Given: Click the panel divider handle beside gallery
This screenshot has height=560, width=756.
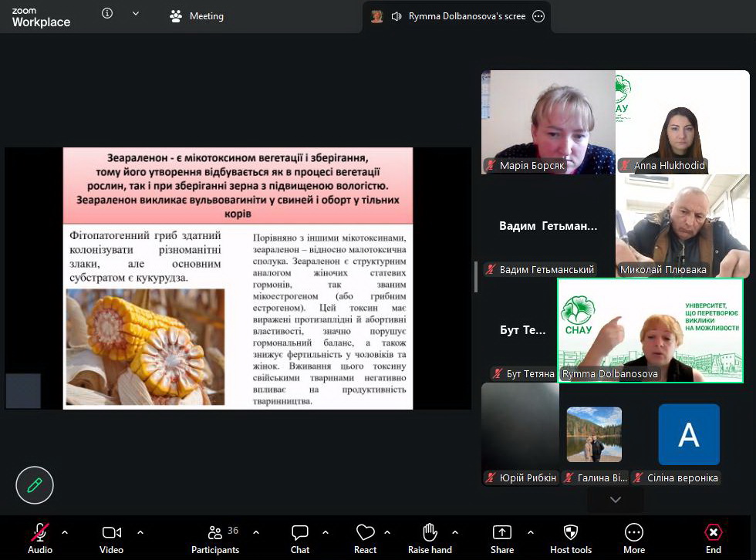Looking at the screenshot, I should coord(476,278).
